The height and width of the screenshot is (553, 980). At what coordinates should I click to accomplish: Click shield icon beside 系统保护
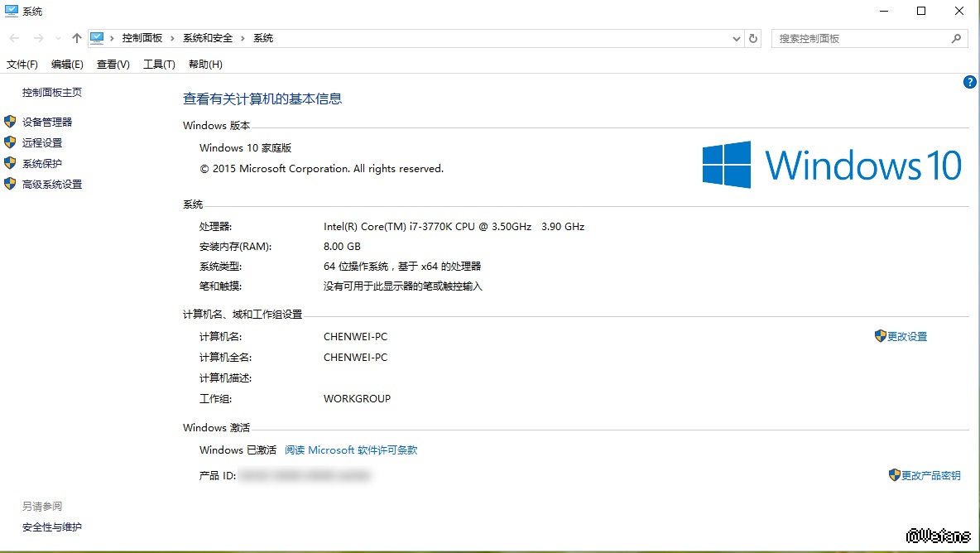[x=10, y=162]
